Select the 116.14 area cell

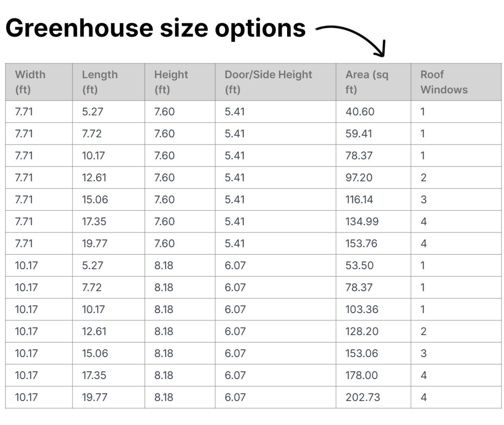point(359,199)
